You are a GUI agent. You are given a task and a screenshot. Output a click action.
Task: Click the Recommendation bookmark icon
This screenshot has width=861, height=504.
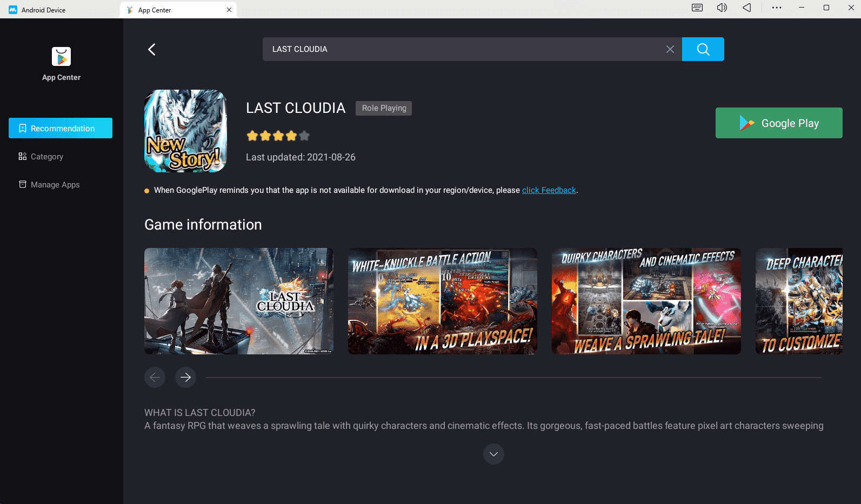pyautogui.click(x=23, y=128)
